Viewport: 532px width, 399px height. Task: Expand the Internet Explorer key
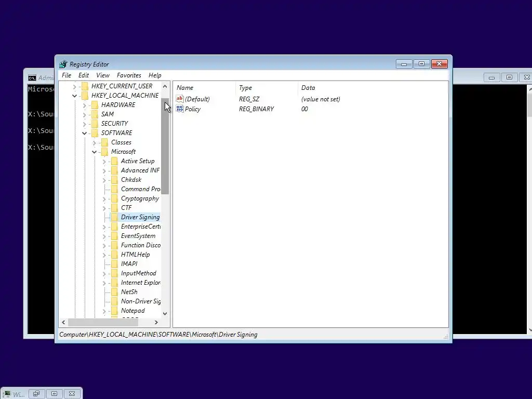(104, 283)
